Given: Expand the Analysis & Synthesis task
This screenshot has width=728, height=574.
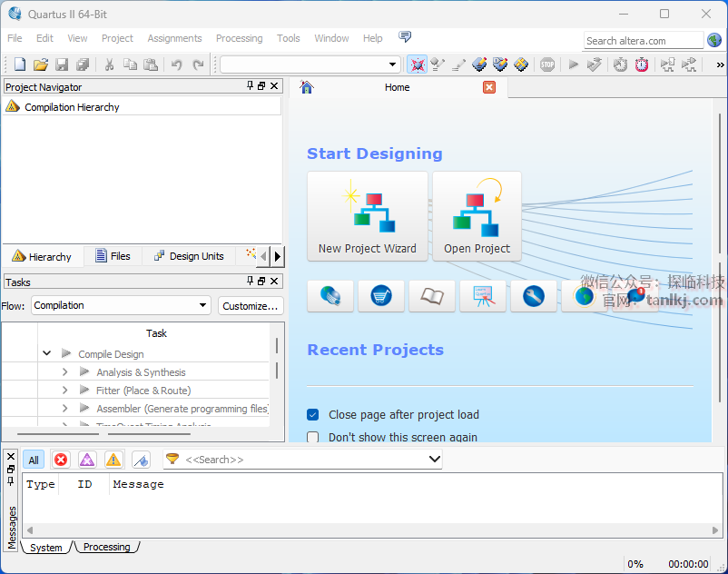Looking at the screenshot, I should [65, 372].
